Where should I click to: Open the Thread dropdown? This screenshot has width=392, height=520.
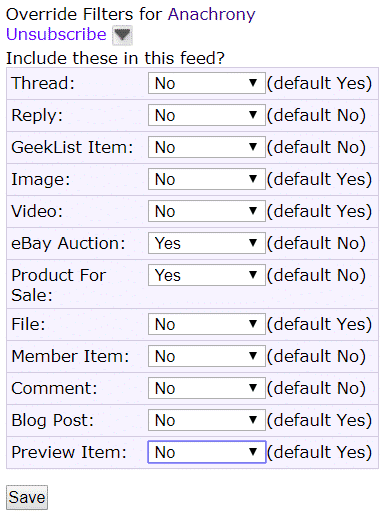(207, 83)
